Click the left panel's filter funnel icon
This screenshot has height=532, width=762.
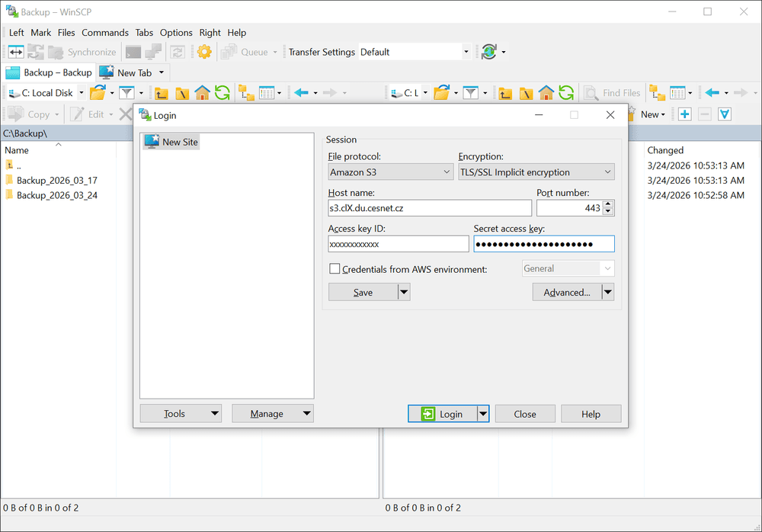(x=126, y=92)
